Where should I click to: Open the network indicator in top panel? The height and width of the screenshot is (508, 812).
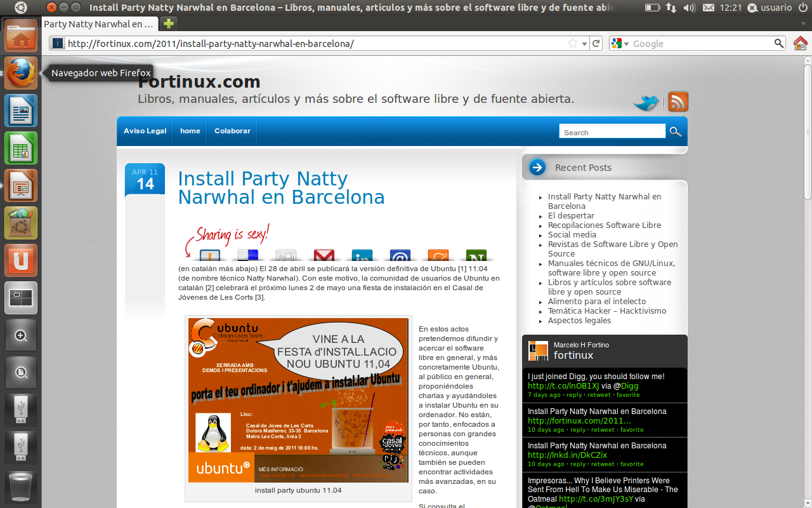click(671, 8)
